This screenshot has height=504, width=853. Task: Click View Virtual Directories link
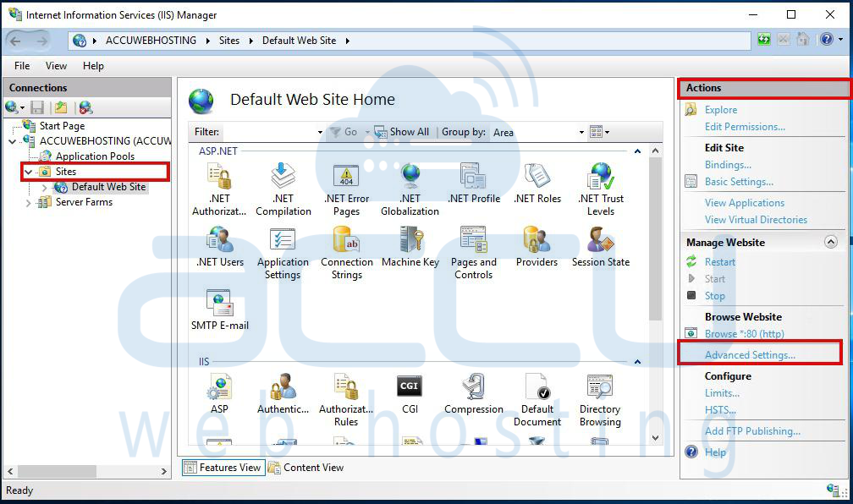pyautogui.click(x=756, y=220)
